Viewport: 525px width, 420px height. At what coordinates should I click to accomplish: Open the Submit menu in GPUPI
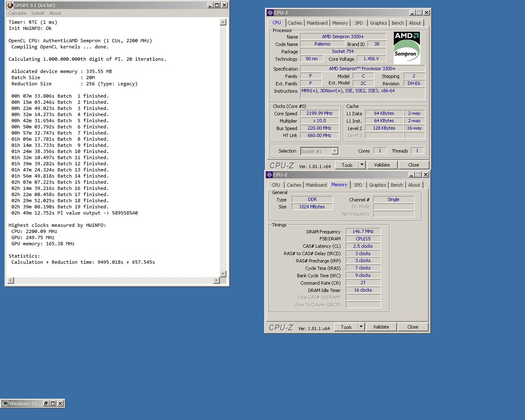(38, 13)
